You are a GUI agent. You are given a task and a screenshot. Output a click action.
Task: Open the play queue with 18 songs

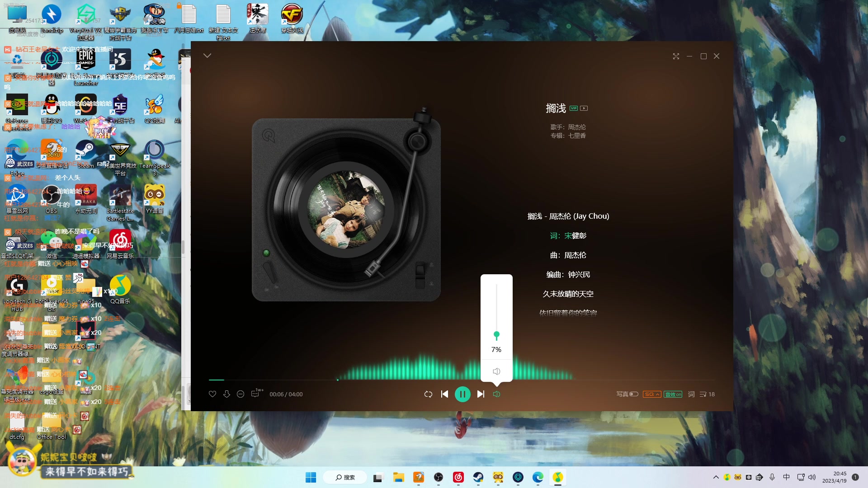707,394
